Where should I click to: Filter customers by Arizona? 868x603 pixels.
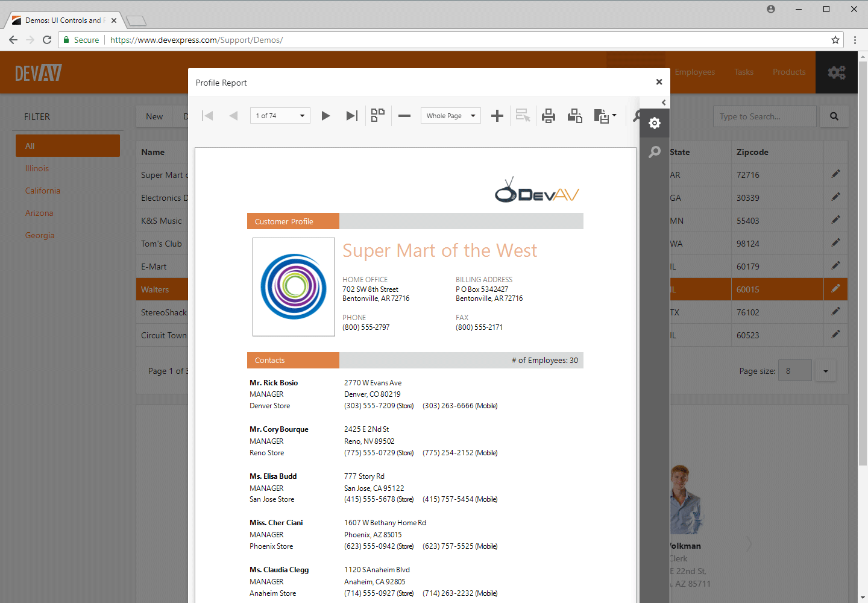39,212
